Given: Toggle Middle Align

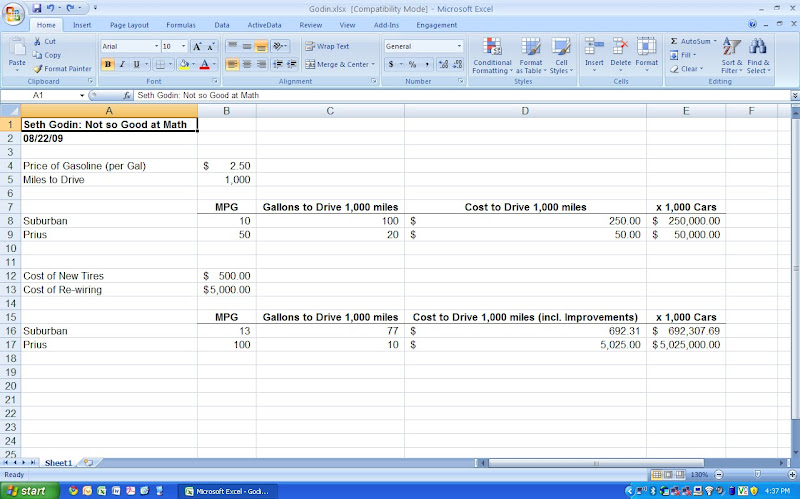Looking at the screenshot, I should [246, 46].
